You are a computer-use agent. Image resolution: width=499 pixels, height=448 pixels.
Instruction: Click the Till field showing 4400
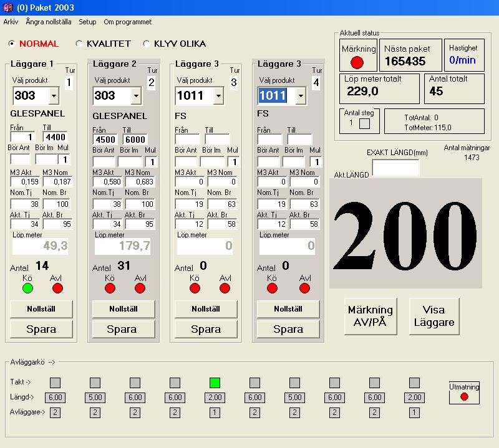55,137
